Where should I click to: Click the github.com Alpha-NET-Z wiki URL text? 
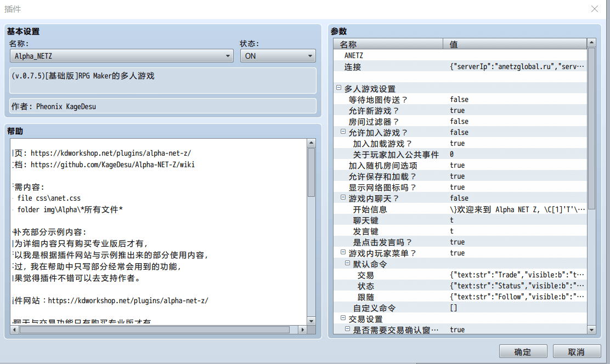coord(112,164)
